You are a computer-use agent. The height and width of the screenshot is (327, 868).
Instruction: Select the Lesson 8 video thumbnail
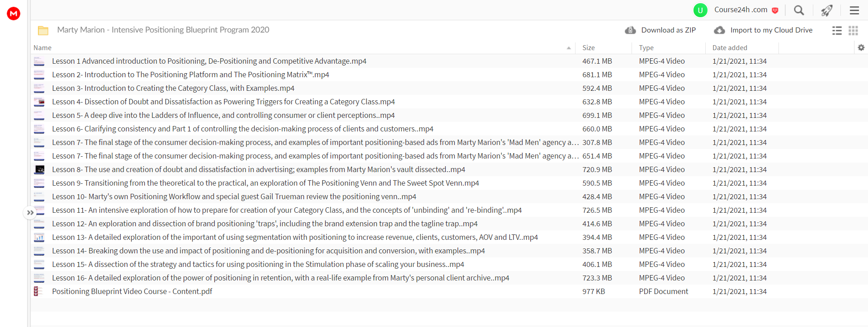tap(39, 170)
